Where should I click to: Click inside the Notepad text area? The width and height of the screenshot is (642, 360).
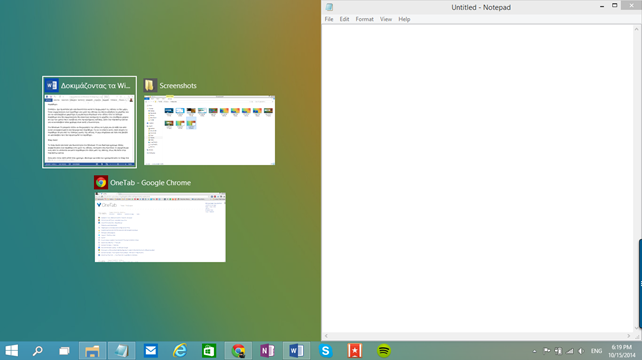point(477,179)
